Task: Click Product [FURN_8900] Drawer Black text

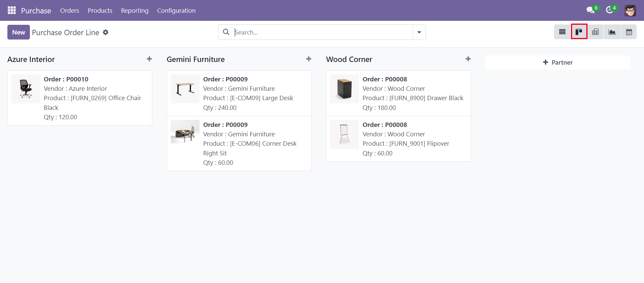Action: [x=413, y=98]
